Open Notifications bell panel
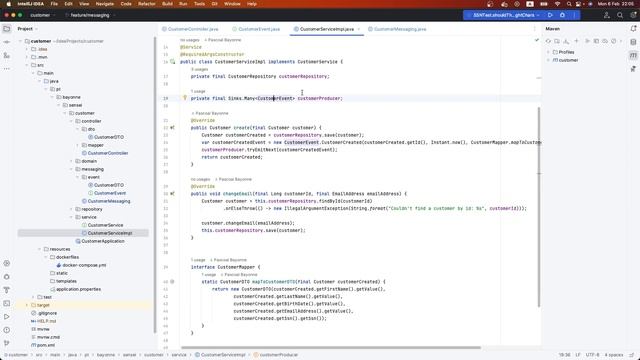 click(x=633, y=29)
